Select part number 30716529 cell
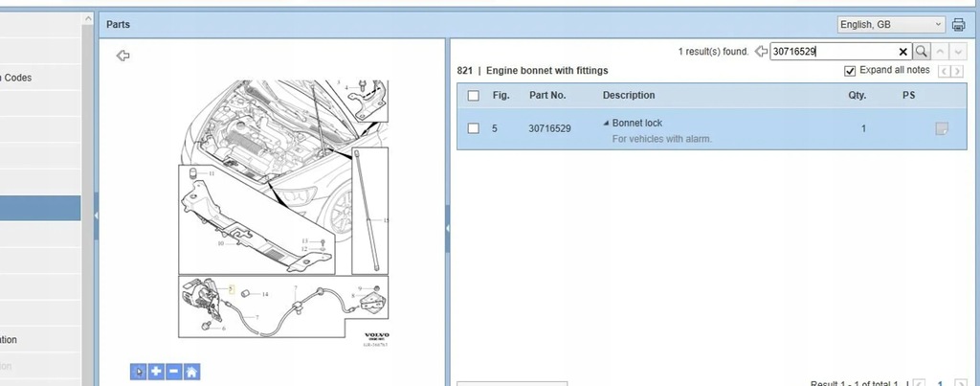 point(549,128)
